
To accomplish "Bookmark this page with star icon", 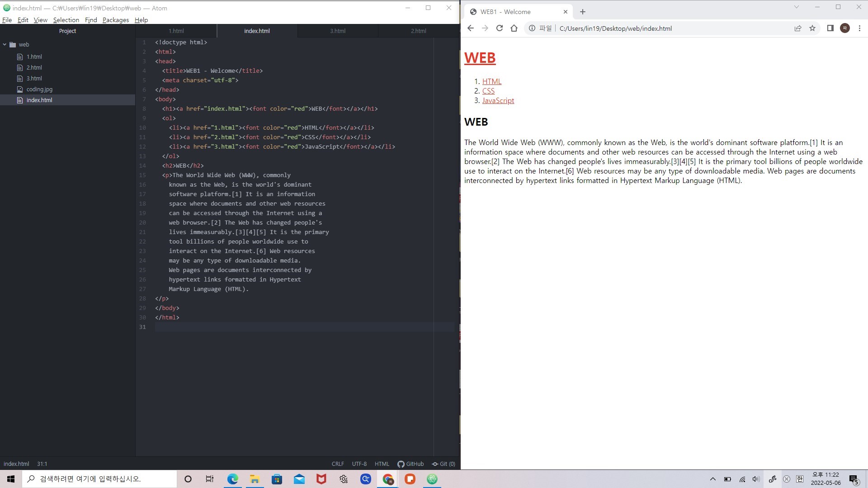I will point(812,28).
